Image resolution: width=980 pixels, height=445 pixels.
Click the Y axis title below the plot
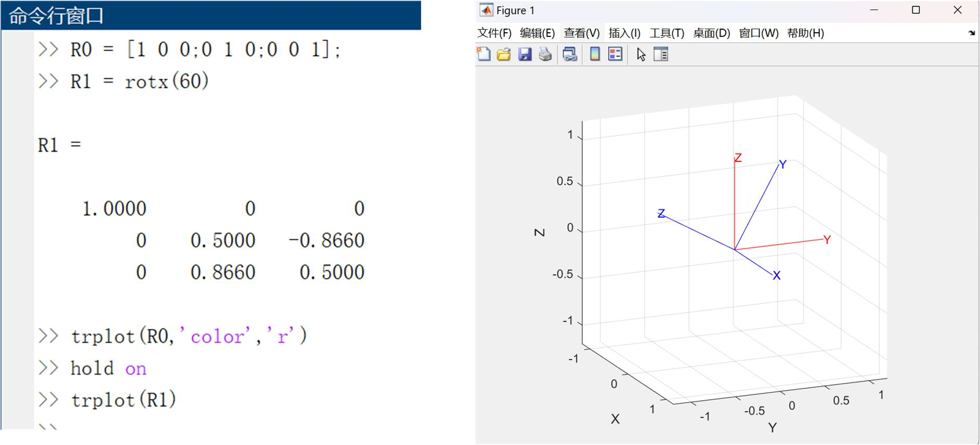click(x=773, y=428)
